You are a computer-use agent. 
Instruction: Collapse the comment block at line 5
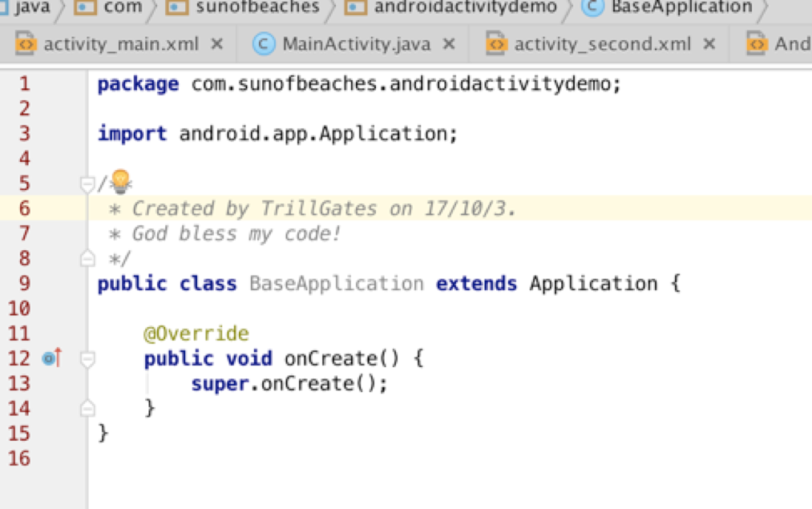pos(87,184)
